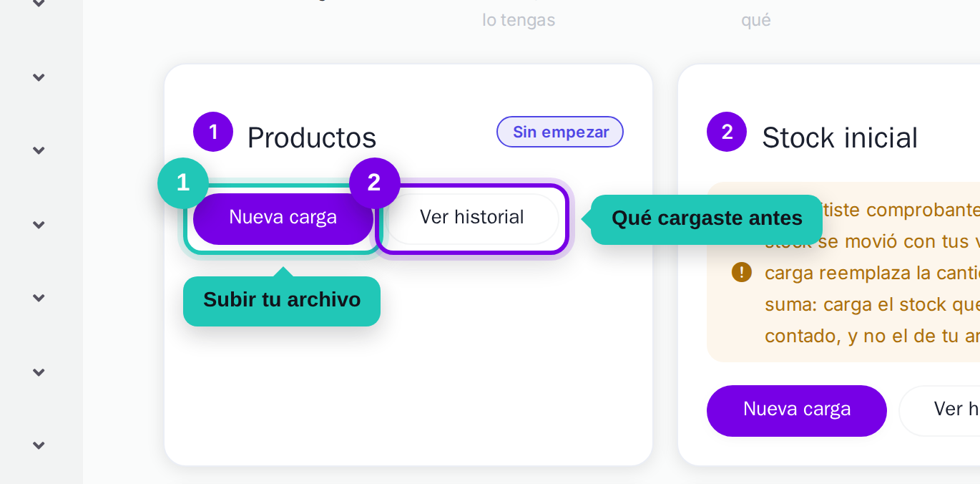The height and width of the screenshot is (484, 980).
Task: Click the step 2 circle beside Stock inicial
Action: coord(727,132)
